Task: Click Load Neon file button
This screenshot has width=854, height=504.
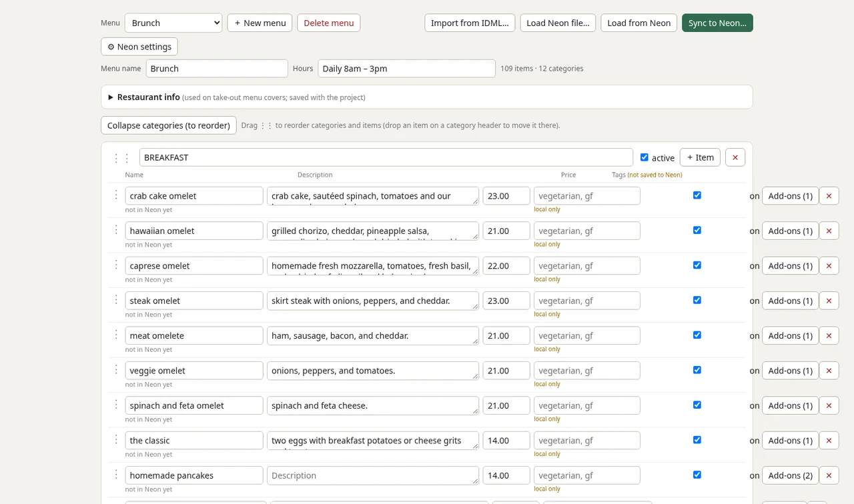Action: pyautogui.click(x=558, y=23)
